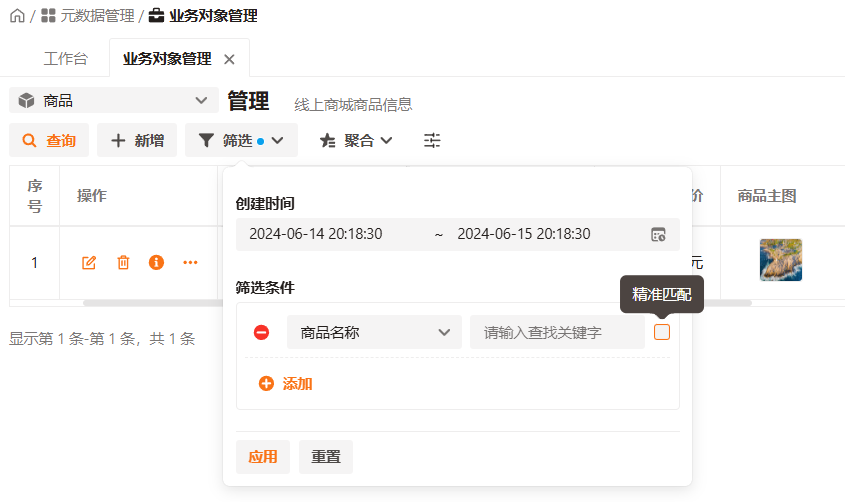Screen dimensions: 845x502
Task: Click the 重置 button
Action: [x=326, y=456]
